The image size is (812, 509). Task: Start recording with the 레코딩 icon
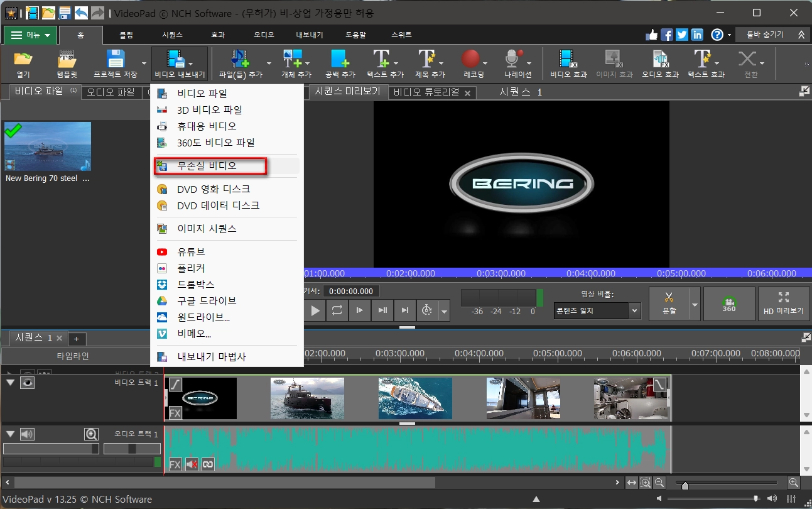[474, 64]
